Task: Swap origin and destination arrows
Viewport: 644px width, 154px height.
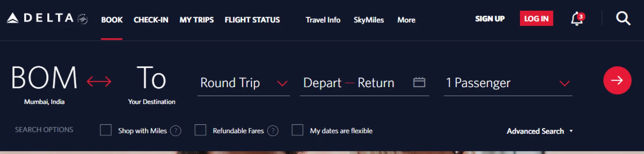Action: [x=99, y=81]
